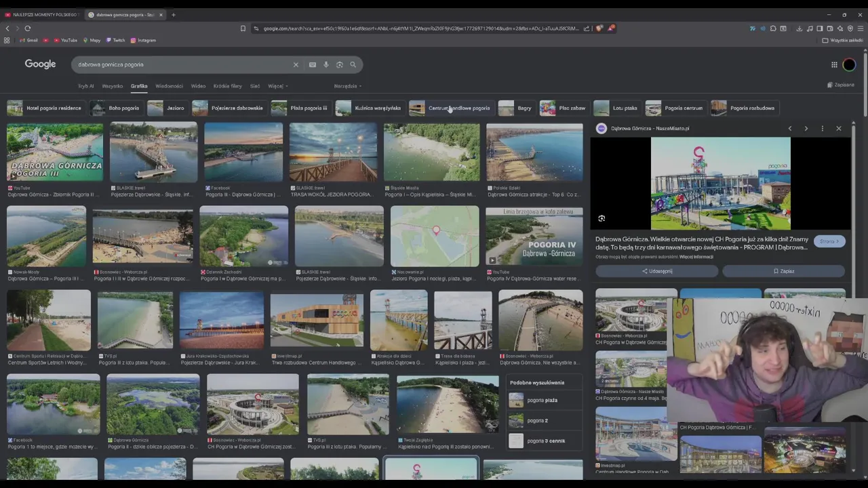Open a new browser tab with plus
This screenshot has width=868, height=488.
point(173,14)
